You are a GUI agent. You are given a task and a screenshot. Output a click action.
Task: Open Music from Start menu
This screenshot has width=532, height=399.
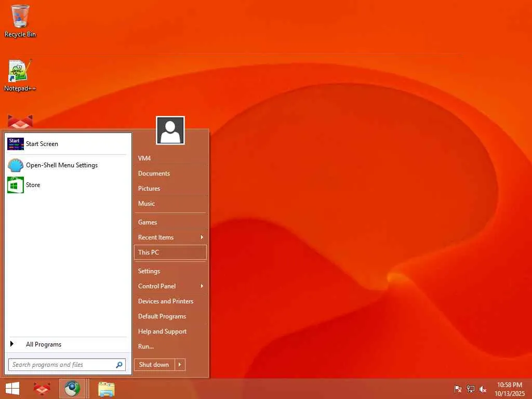pos(170,204)
